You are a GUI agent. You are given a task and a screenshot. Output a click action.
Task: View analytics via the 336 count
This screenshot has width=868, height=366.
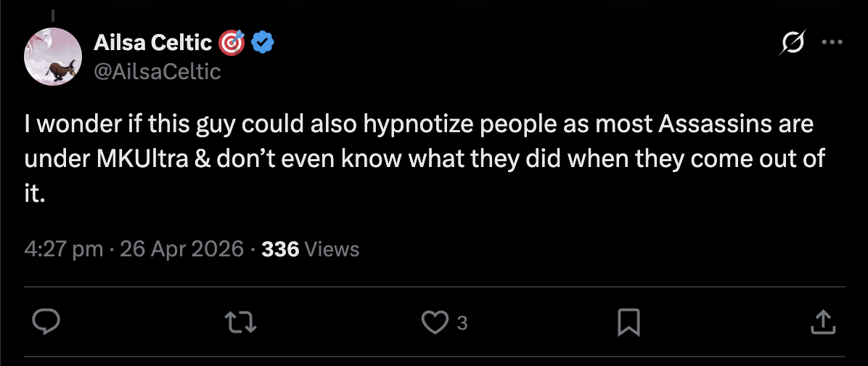pos(280,249)
